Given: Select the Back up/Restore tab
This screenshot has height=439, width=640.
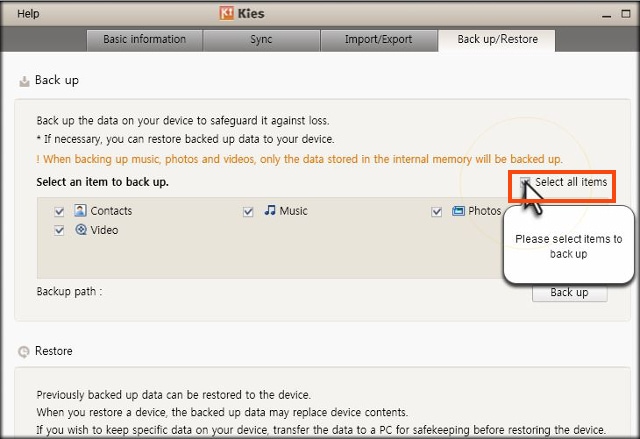Looking at the screenshot, I should 497,40.
